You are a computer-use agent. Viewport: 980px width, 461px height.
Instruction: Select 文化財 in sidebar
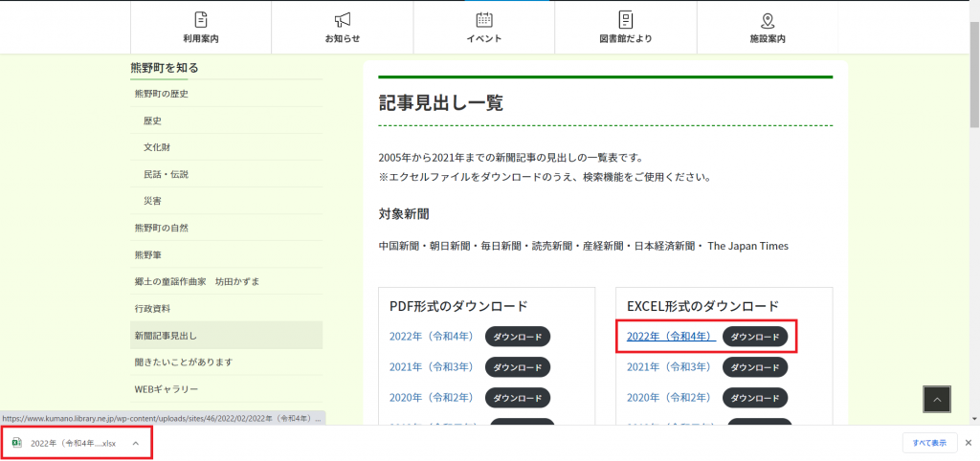[157, 147]
